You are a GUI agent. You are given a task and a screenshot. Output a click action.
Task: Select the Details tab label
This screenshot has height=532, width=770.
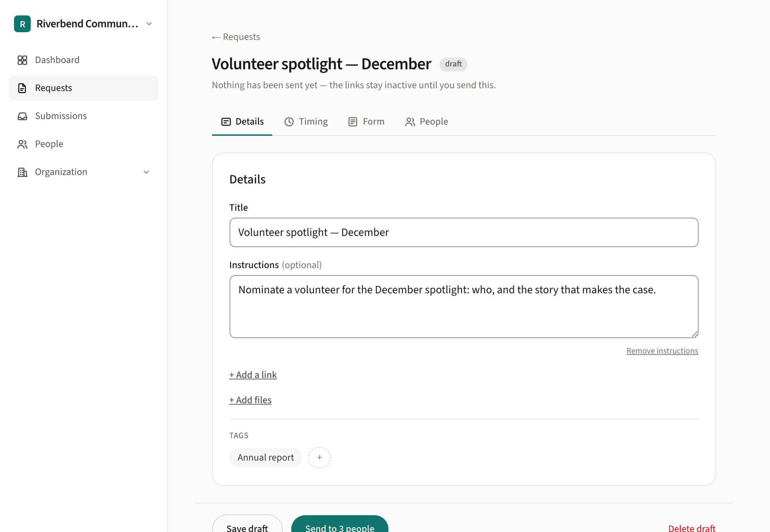pos(250,121)
